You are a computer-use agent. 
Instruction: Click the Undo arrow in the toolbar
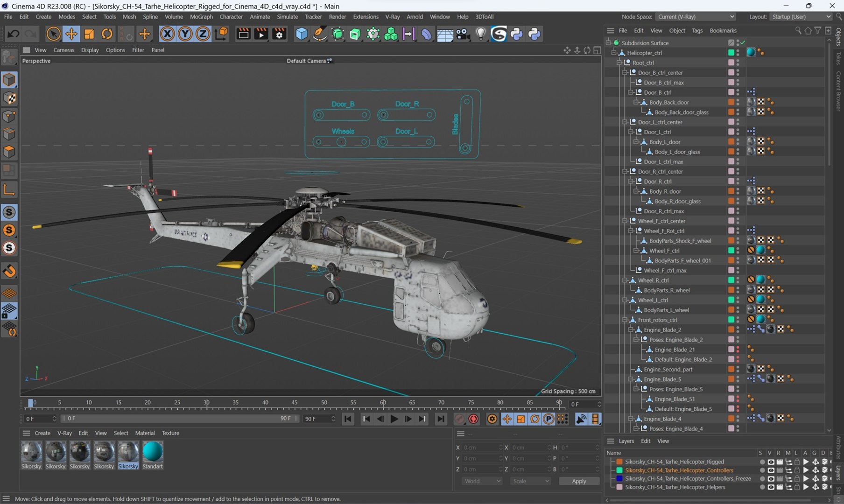(x=13, y=34)
